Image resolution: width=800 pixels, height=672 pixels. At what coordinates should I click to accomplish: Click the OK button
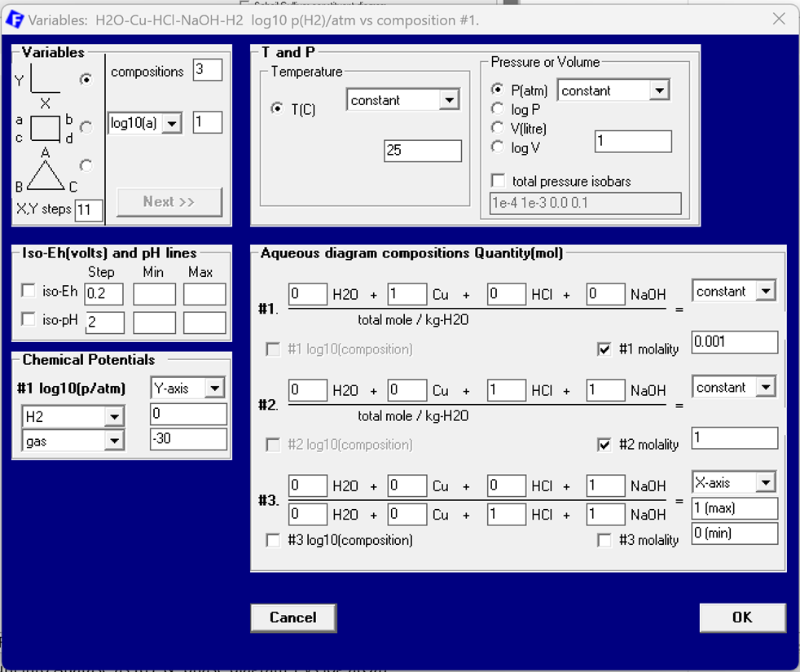coord(741,617)
